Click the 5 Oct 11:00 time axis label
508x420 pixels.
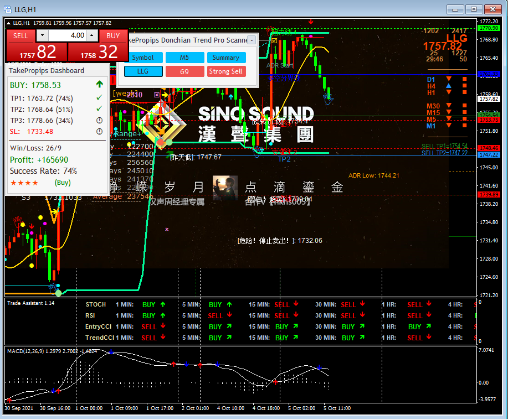[337, 408]
